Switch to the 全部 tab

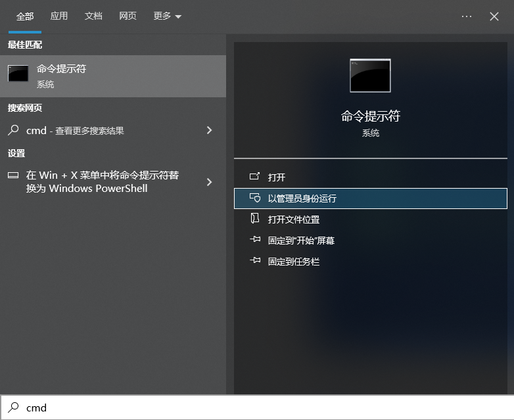[x=25, y=16]
